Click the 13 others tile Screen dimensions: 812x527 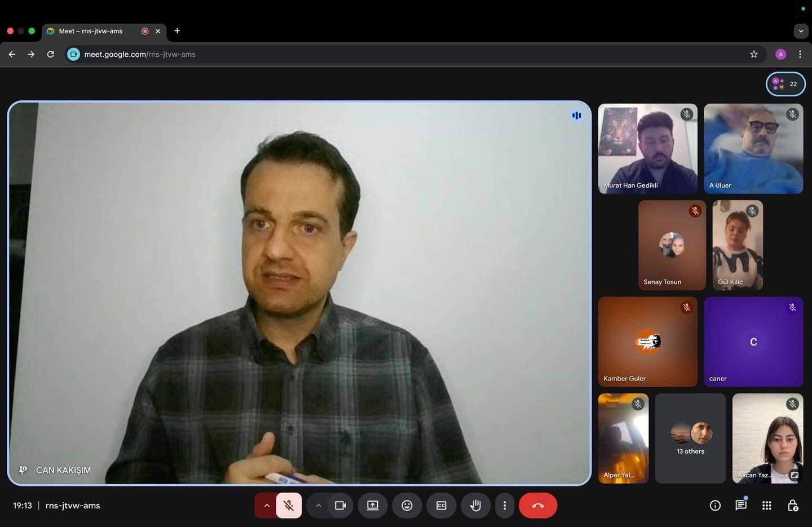(690, 439)
